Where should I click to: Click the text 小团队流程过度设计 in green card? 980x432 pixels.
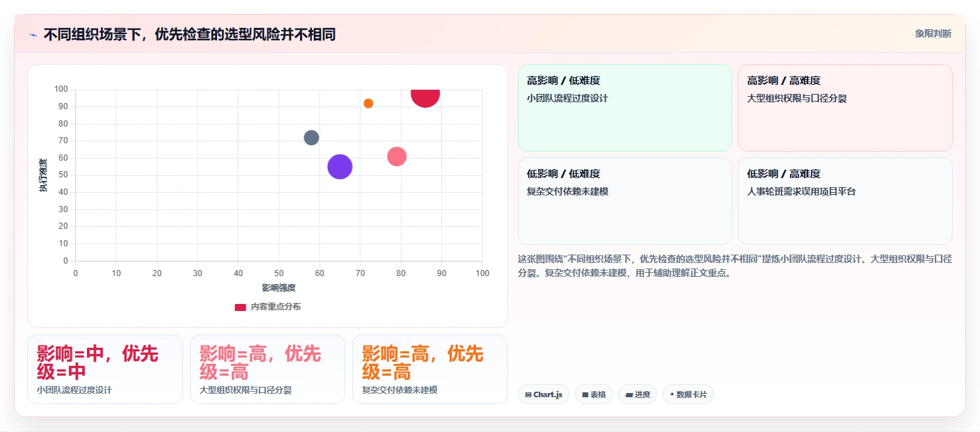(567, 99)
